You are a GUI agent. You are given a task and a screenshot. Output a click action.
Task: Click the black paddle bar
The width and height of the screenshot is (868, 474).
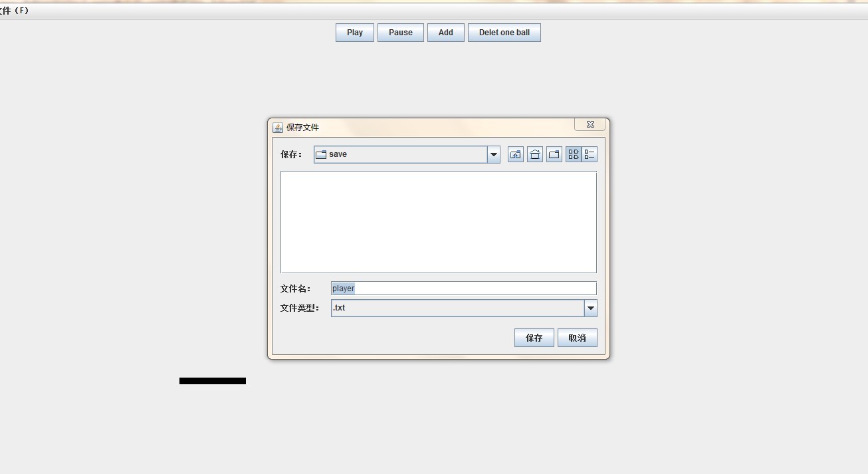tap(213, 381)
